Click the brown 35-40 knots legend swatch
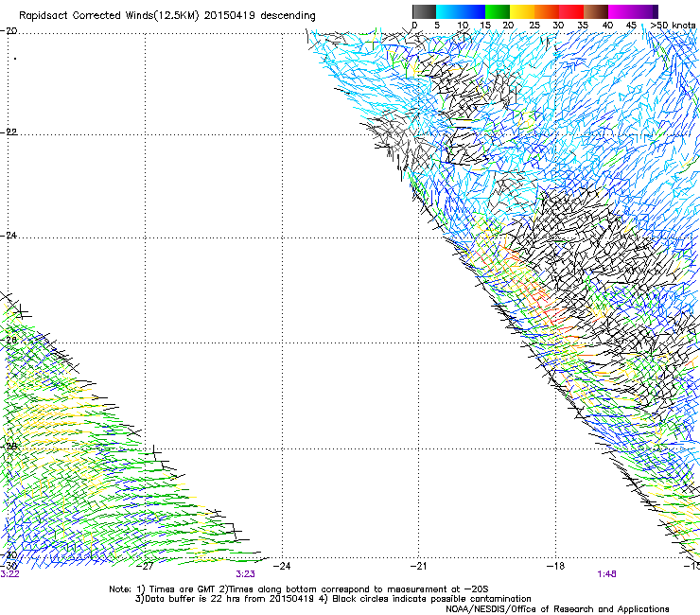 pyautogui.click(x=596, y=11)
